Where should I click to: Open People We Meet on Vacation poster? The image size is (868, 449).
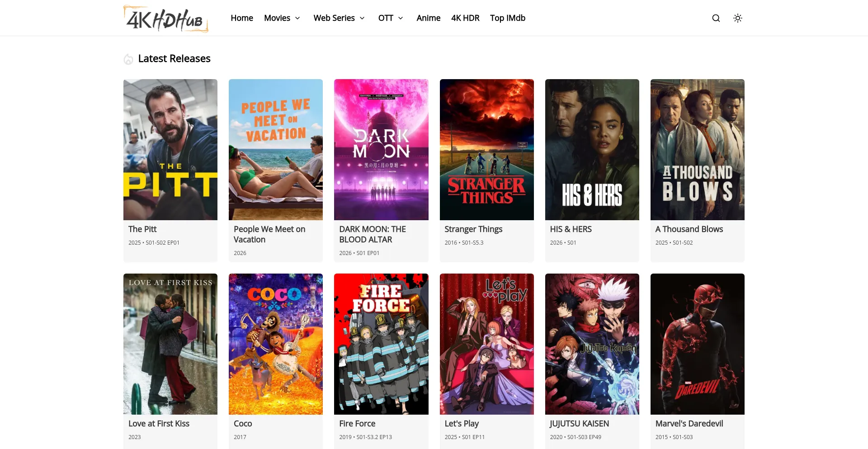point(276,150)
